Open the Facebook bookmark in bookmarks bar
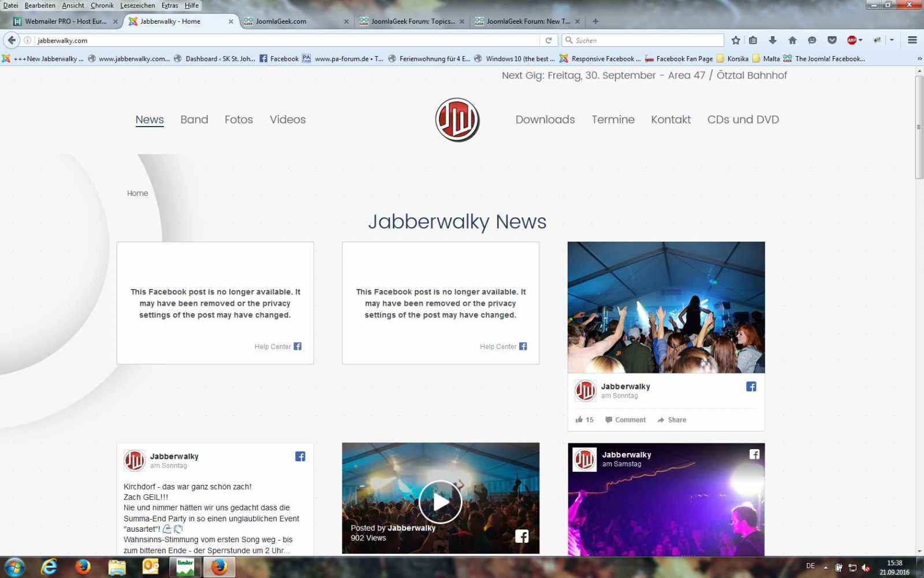The image size is (924, 578). point(279,58)
